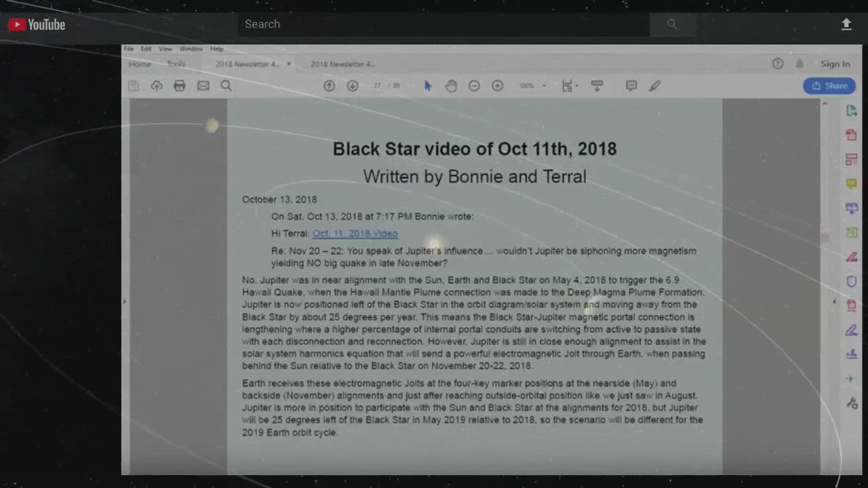This screenshot has height=488, width=868.
Task: Go to previous page with up arrow
Action: [x=329, y=86]
